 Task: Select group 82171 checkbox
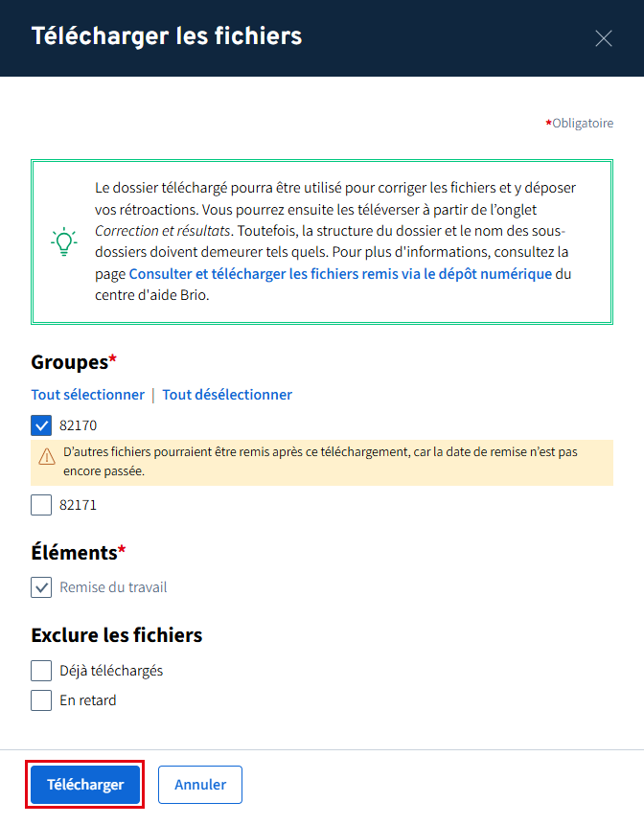[41, 505]
